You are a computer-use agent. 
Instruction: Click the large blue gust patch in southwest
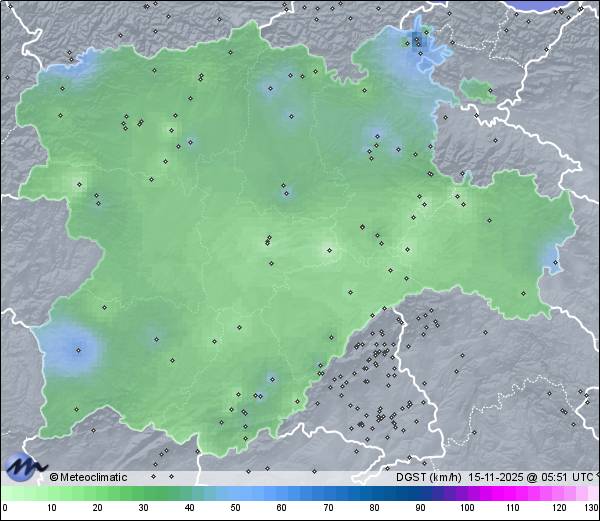pos(76,349)
